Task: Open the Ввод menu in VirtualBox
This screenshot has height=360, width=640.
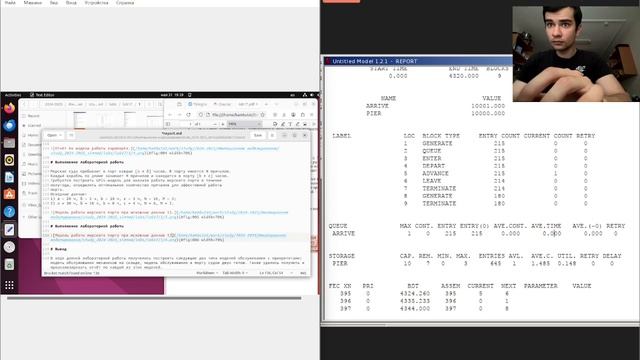Action: tap(71, 2)
